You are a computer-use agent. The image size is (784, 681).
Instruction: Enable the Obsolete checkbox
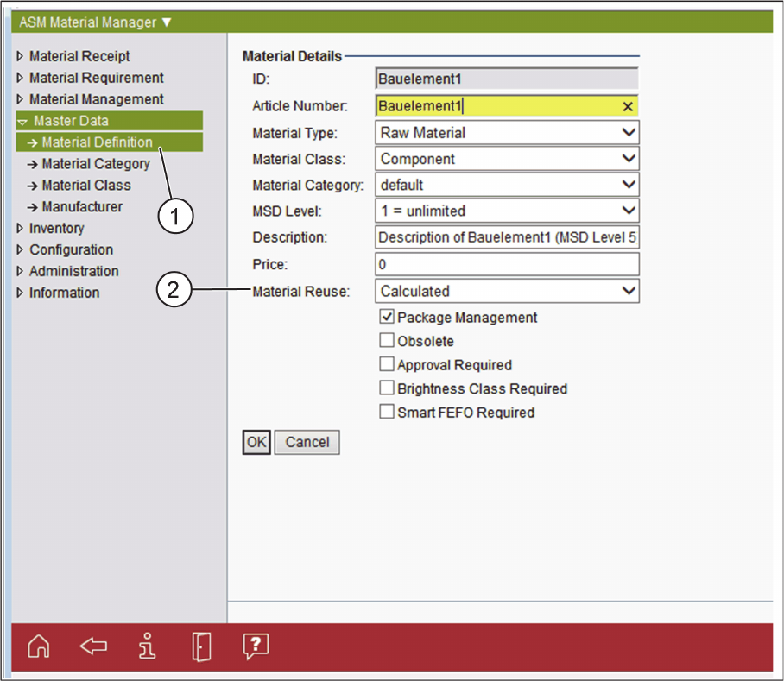(387, 340)
